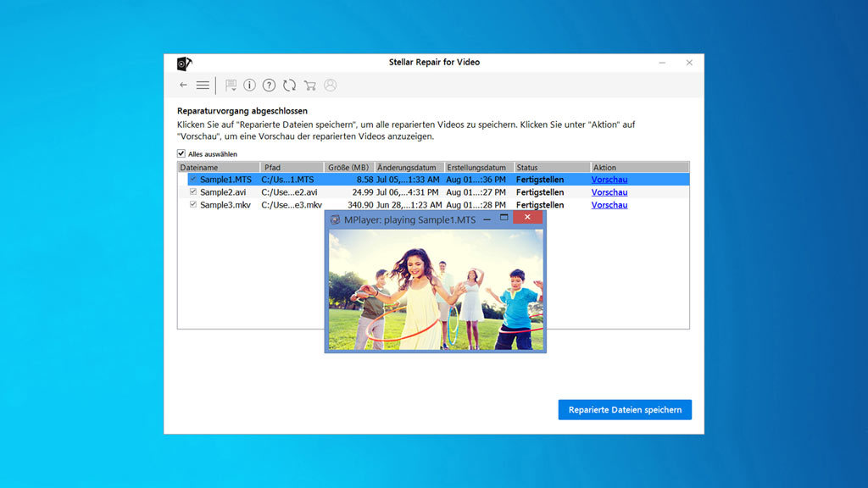Uncheck the Sample3.mkv checkbox

pos(193,205)
